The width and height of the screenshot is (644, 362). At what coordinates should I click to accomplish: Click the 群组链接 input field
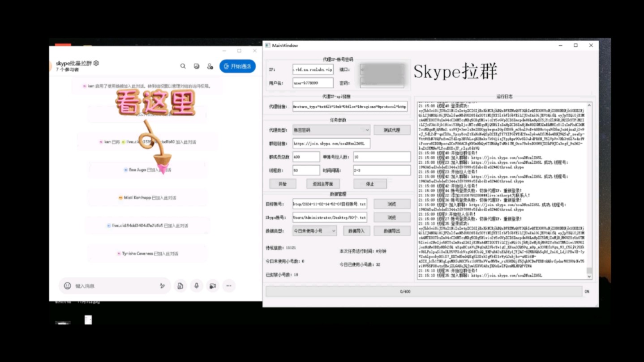[331, 144]
